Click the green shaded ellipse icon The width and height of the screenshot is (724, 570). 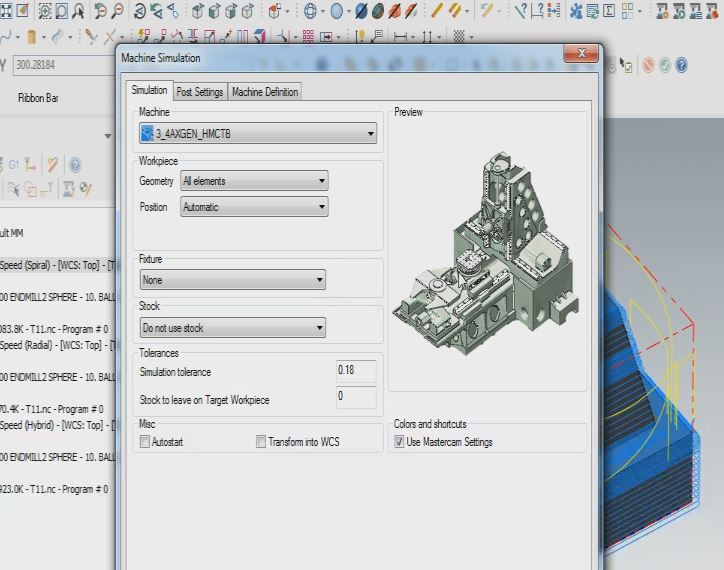(x=378, y=11)
